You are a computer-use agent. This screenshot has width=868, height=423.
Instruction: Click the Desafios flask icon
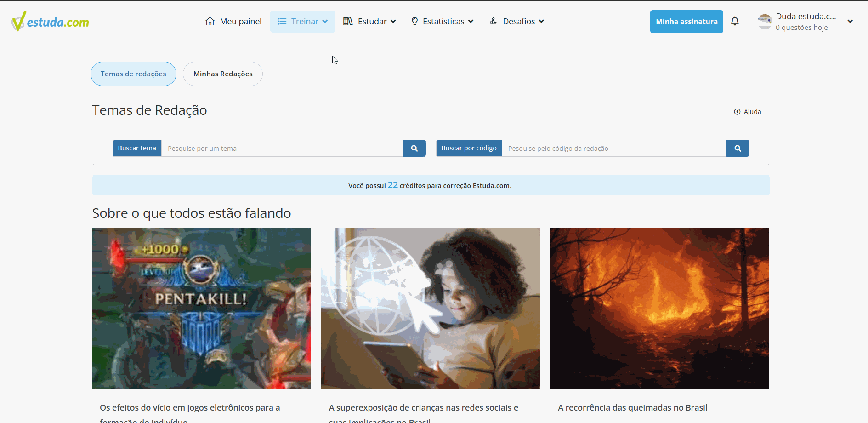click(x=494, y=21)
